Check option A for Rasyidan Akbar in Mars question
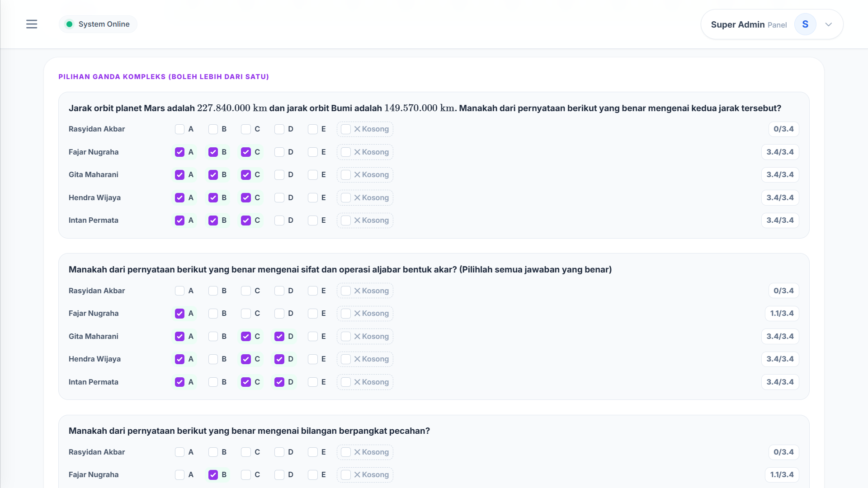868x488 pixels. point(179,129)
